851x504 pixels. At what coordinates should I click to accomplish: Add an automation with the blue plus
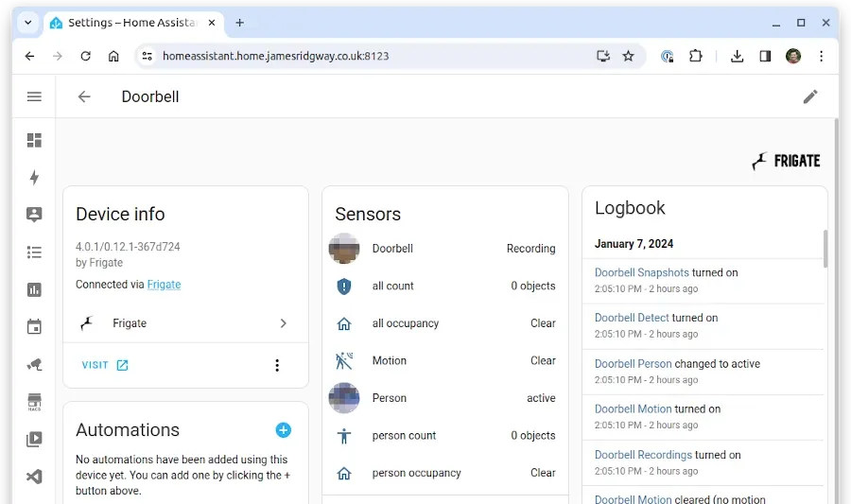coord(284,430)
